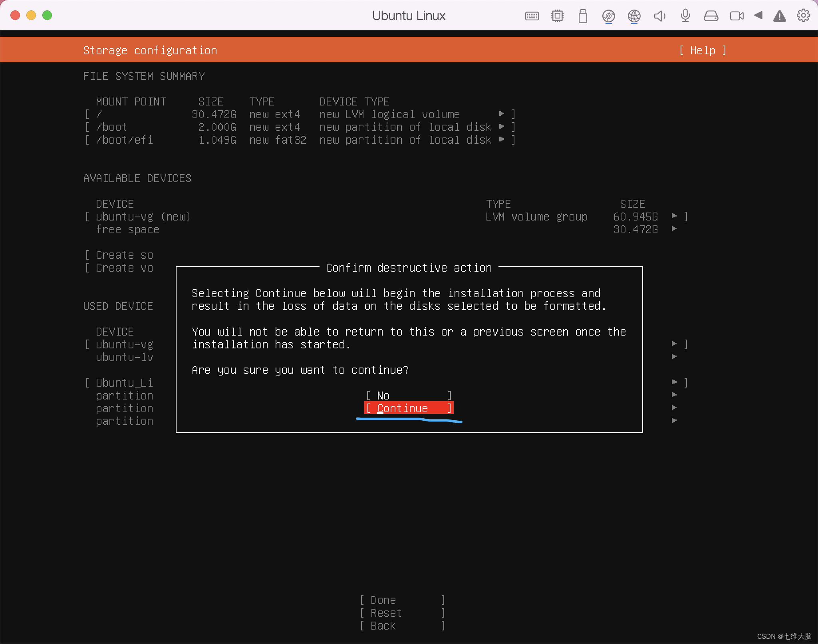This screenshot has width=818, height=644.
Task: Expand the Ubuntu_Li disk row arrow
Action: coord(674,382)
